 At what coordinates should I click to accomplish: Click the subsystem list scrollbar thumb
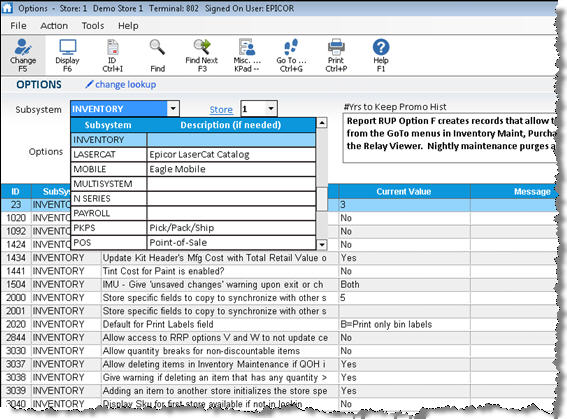coord(322,198)
